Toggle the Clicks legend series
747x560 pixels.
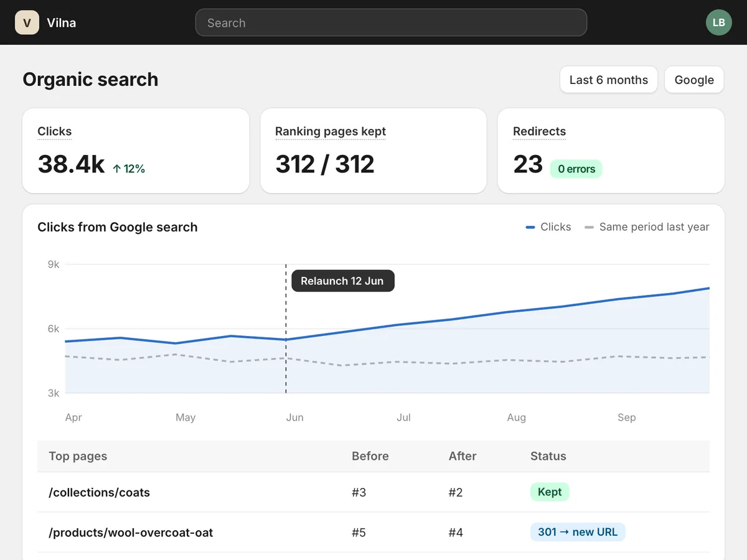point(548,227)
